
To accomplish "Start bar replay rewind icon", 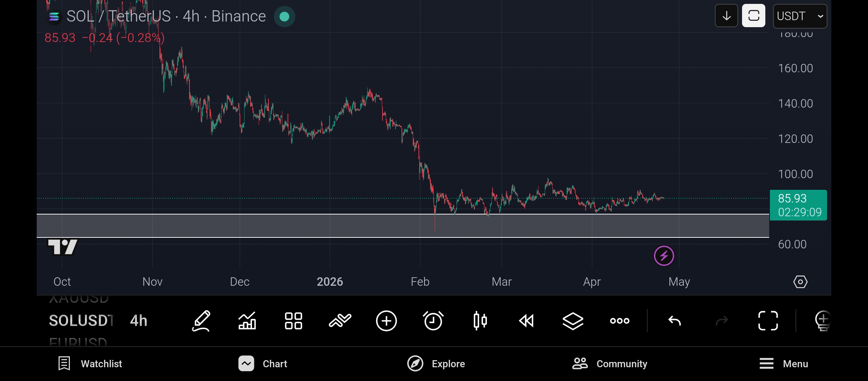I will 526,321.
